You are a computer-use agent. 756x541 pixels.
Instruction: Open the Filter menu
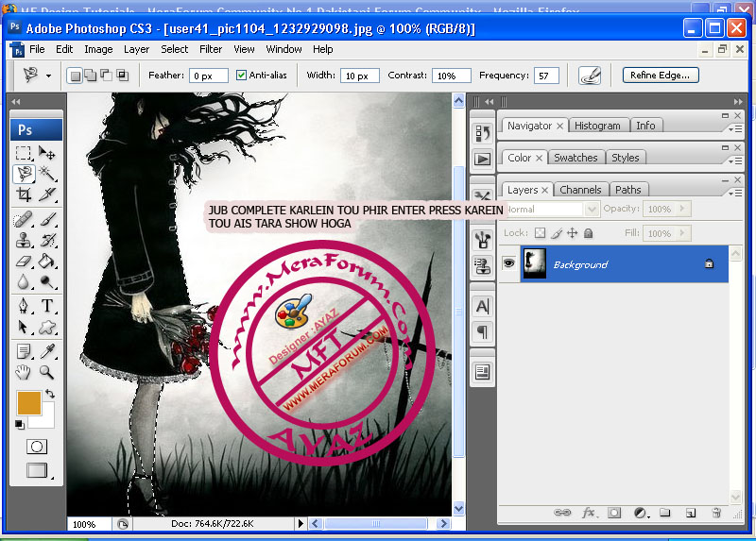[x=211, y=49]
